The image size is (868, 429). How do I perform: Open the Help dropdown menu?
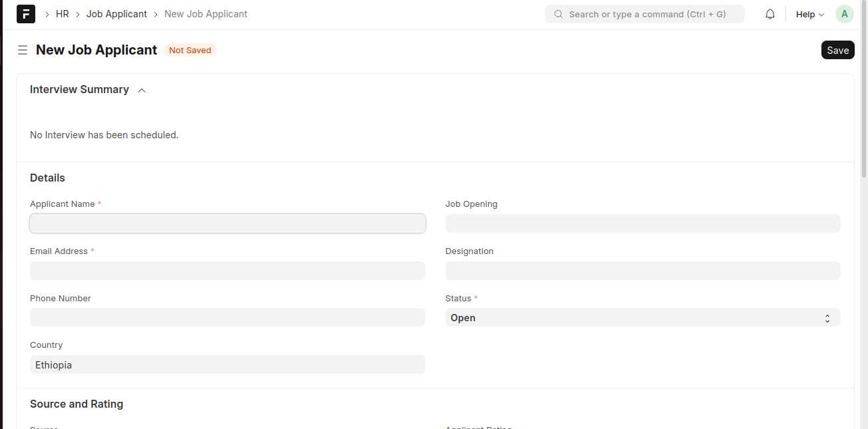(x=809, y=14)
